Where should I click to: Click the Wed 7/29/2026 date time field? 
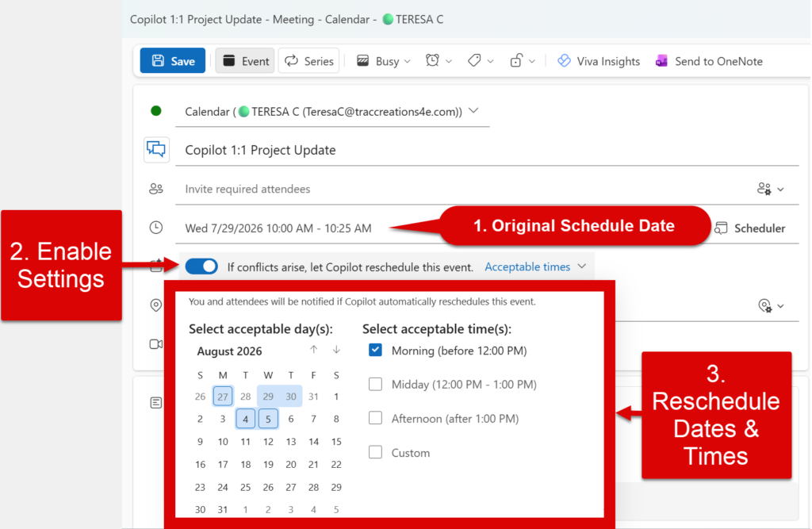(x=278, y=228)
